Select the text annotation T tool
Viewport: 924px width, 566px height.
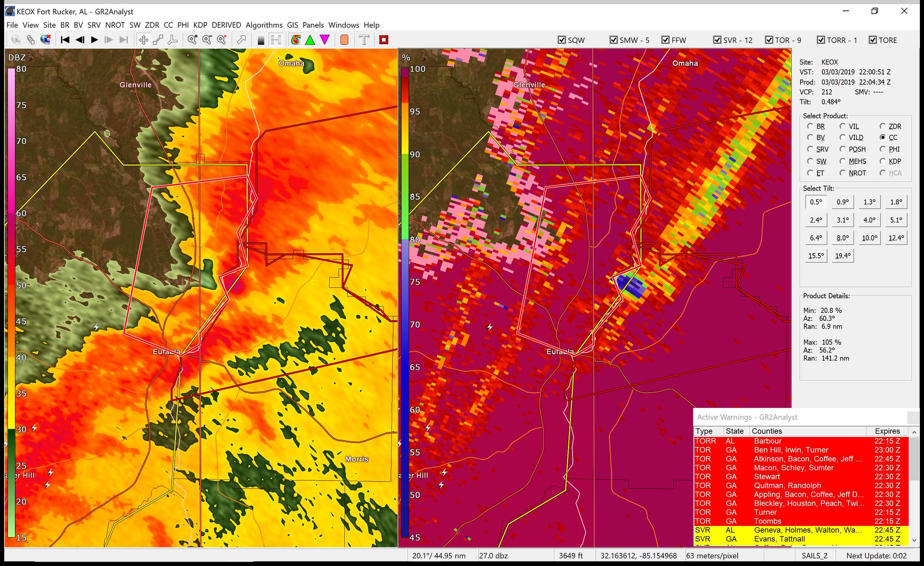click(364, 40)
